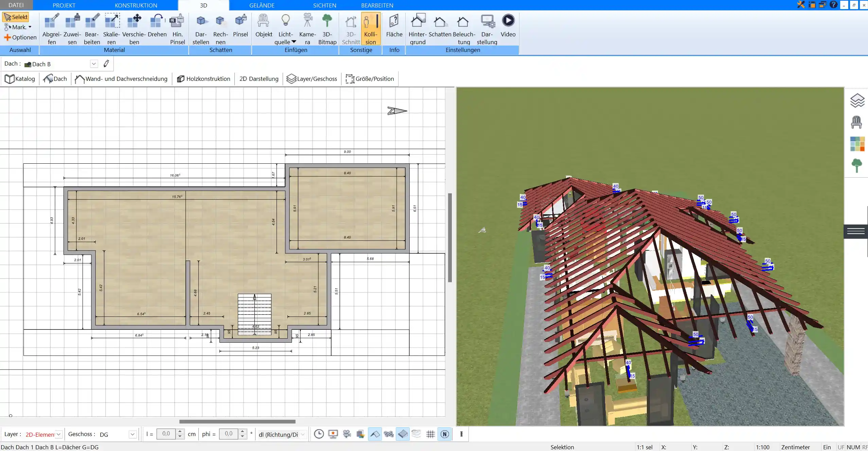
Task: Open the Optionen selection options
Action: (x=20, y=37)
